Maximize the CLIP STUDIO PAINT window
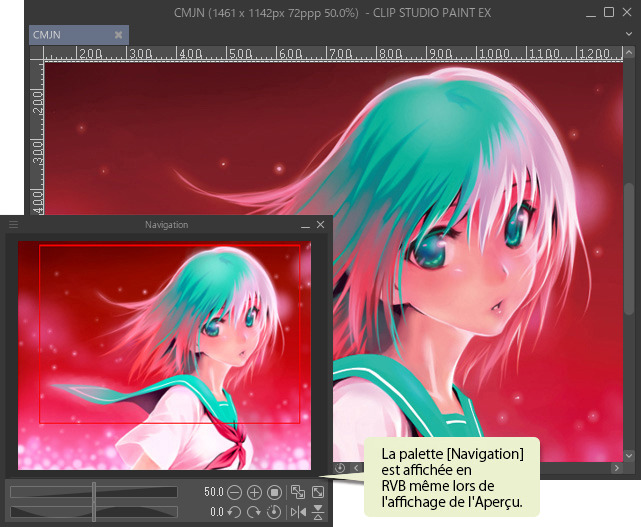 point(609,12)
